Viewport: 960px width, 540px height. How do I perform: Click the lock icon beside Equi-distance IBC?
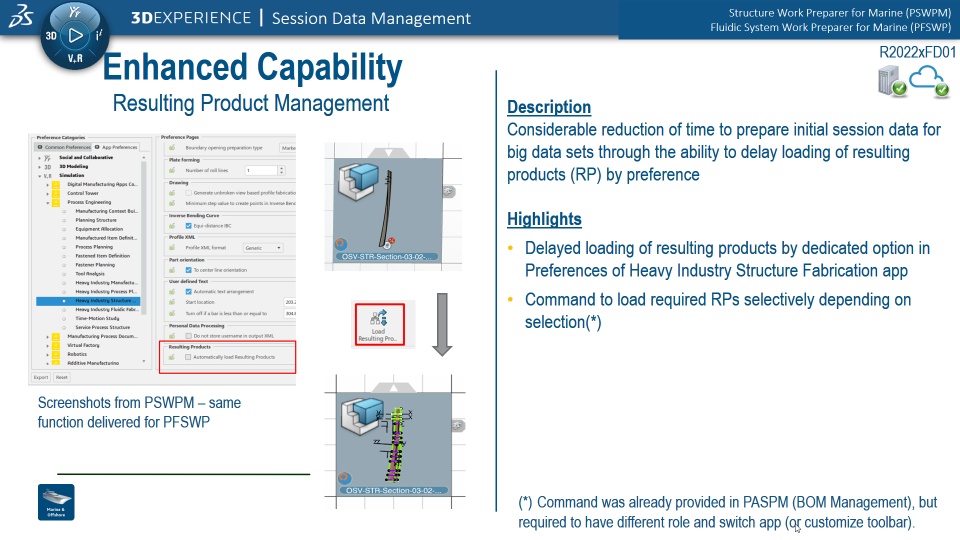173,226
